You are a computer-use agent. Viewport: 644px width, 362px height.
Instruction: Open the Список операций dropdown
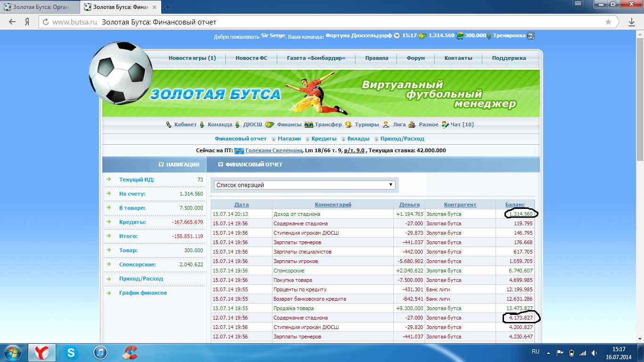[x=305, y=185]
